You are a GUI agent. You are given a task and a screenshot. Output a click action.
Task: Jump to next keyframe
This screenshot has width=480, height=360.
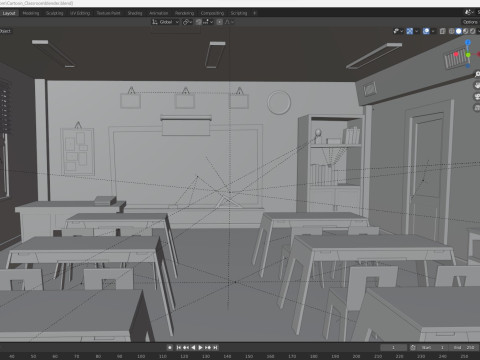tap(208, 347)
